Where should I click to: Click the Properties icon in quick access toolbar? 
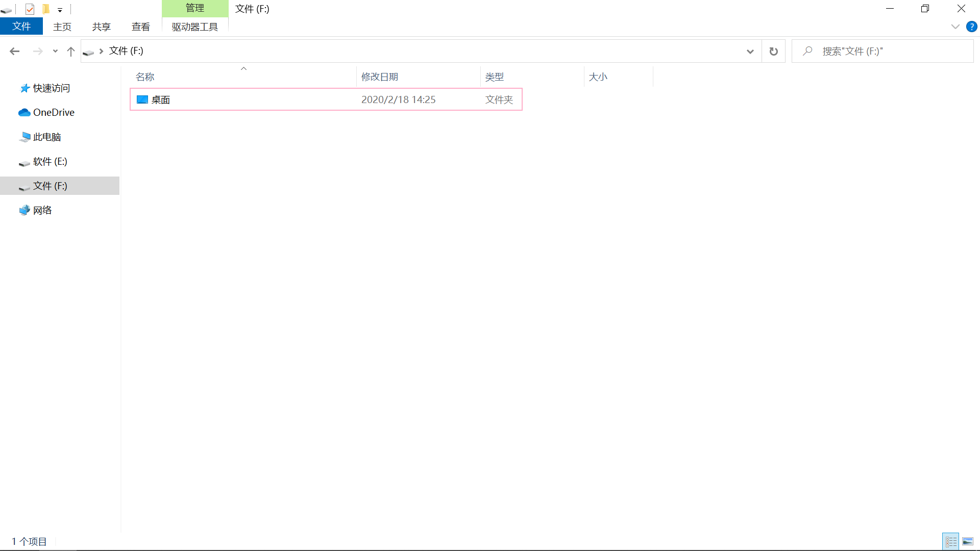(30, 9)
